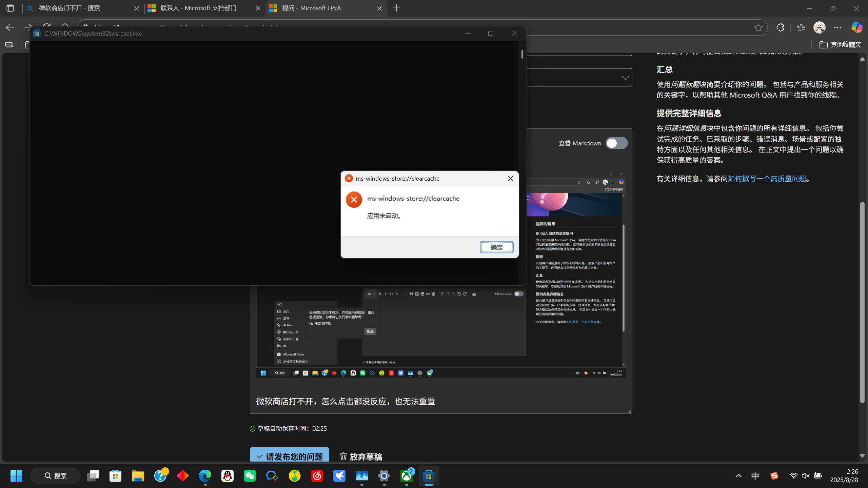
Task: Click the wsreset window scrollbar thumb
Action: click(x=522, y=54)
